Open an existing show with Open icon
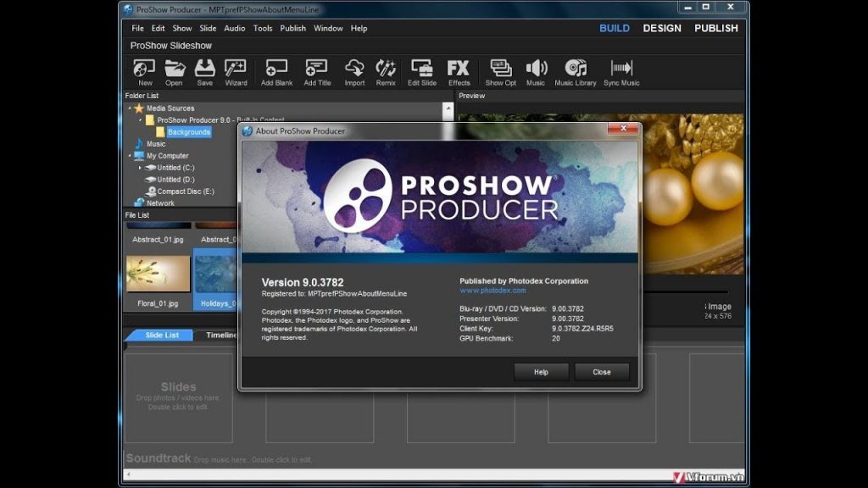The image size is (868, 488). point(174,73)
